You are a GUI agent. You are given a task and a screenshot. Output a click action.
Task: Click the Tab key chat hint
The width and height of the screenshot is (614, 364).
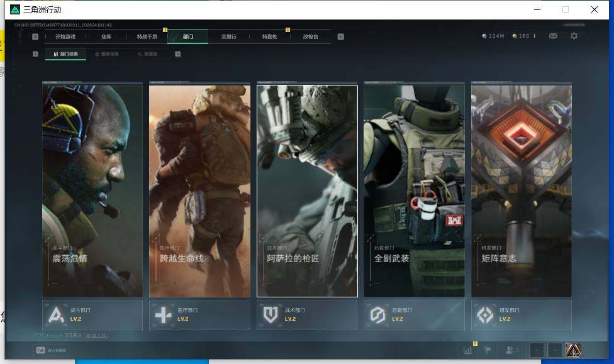52,350
